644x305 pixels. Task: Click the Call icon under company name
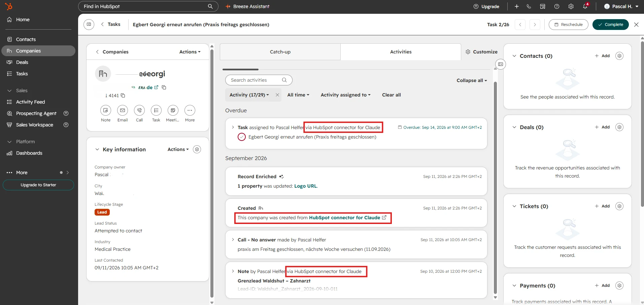click(x=139, y=110)
